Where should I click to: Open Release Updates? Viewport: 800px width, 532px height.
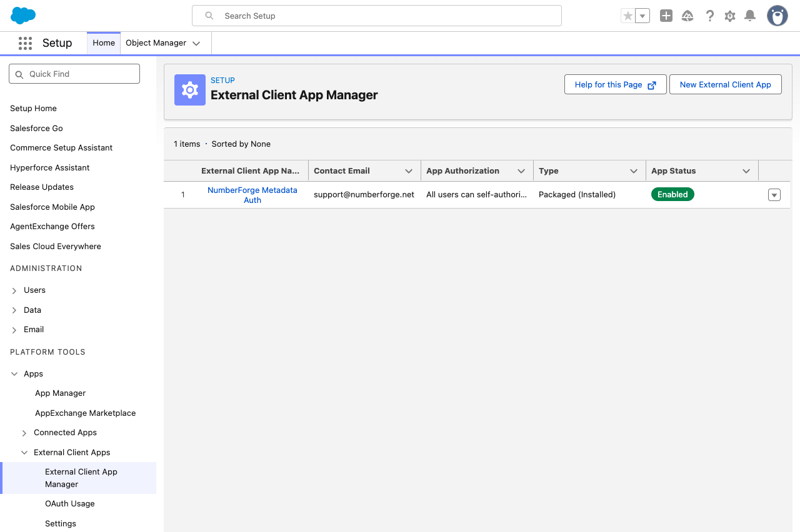(42, 187)
